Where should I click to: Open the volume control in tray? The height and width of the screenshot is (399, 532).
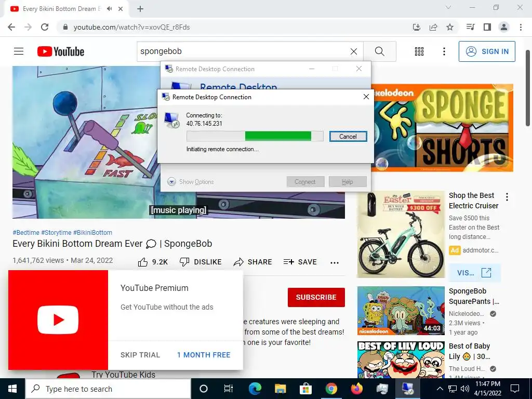[465, 389]
